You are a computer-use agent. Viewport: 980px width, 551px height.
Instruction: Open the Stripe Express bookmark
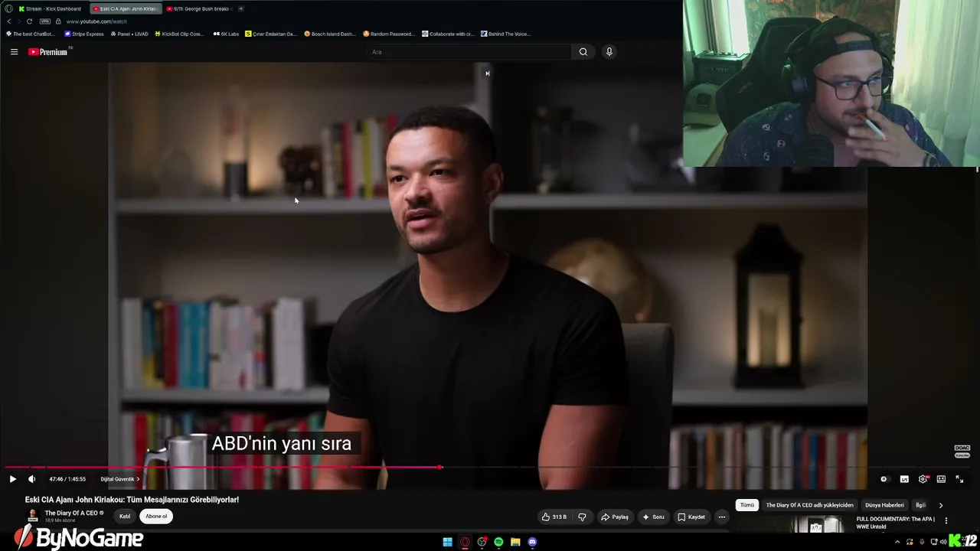(x=84, y=34)
